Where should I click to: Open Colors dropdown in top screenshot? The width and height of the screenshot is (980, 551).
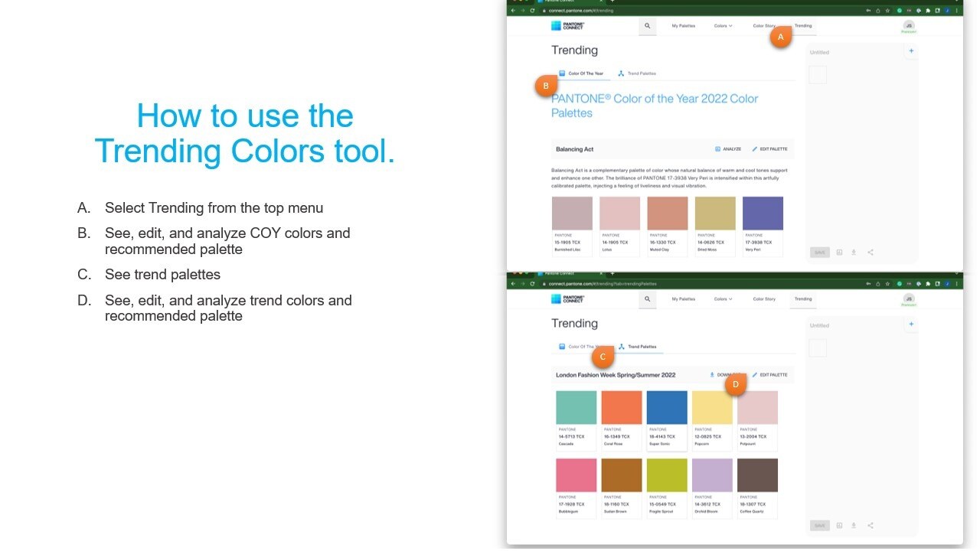[723, 25]
